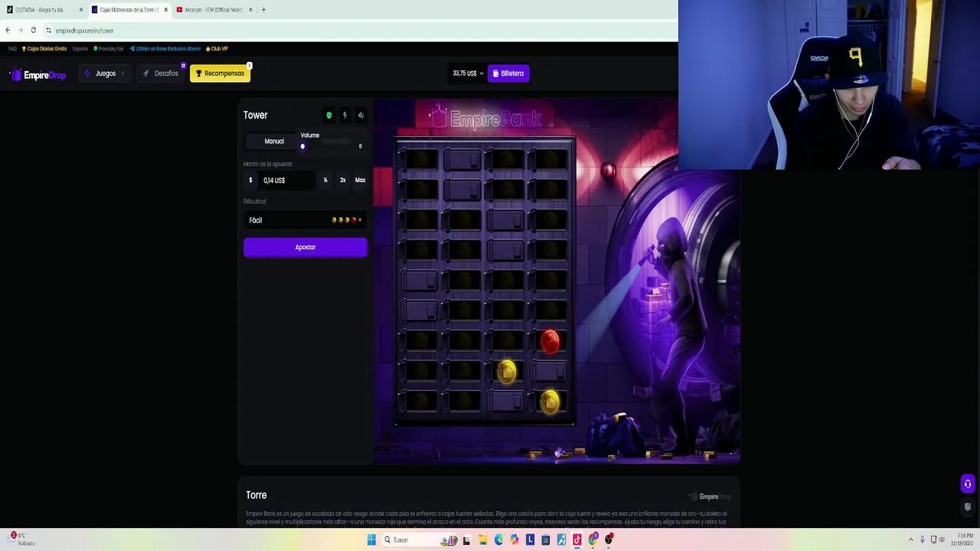Click the Tower title text
This screenshot has width=980, height=551.
pyautogui.click(x=256, y=116)
